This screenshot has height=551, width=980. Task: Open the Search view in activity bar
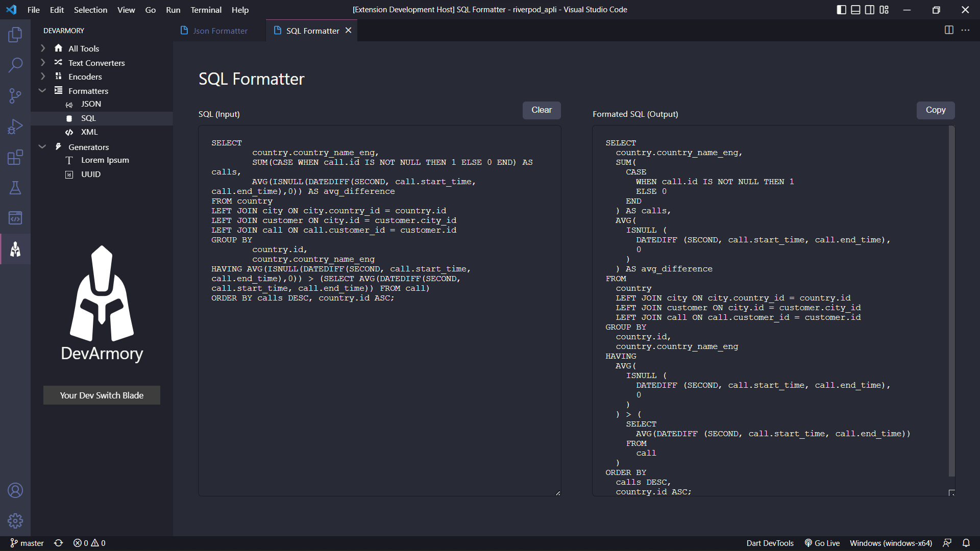pos(15,65)
